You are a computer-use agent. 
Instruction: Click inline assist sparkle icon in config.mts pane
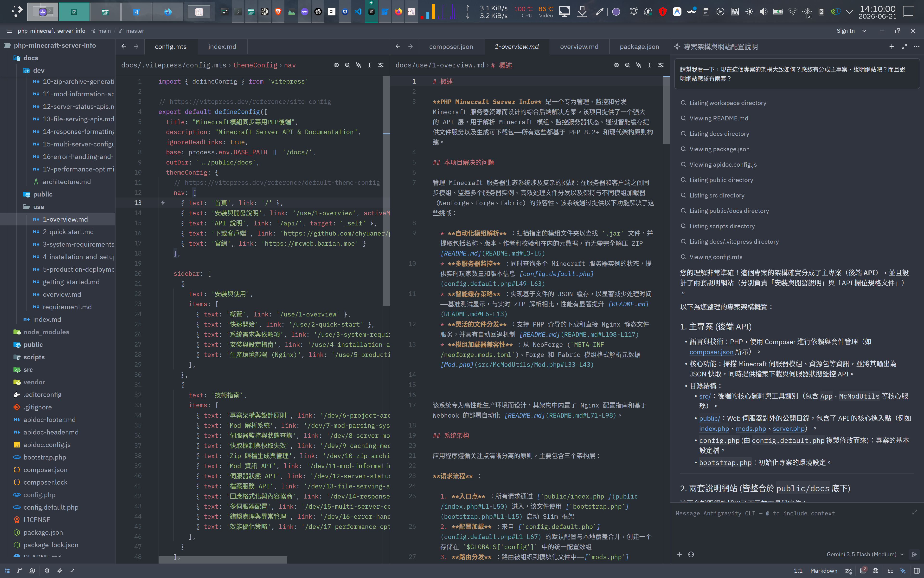pos(359,65)
